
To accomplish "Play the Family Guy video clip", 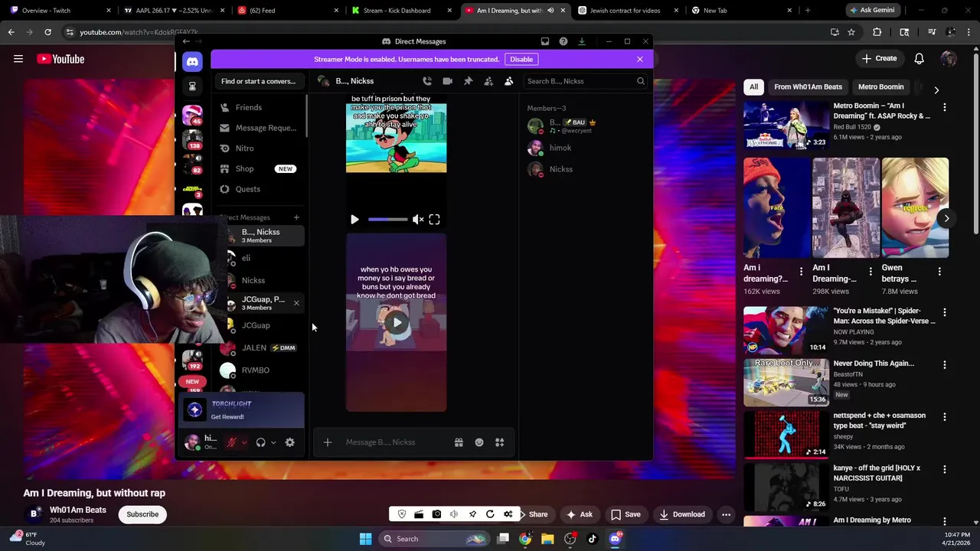I will pyautogui.click(x=397, y=322).
